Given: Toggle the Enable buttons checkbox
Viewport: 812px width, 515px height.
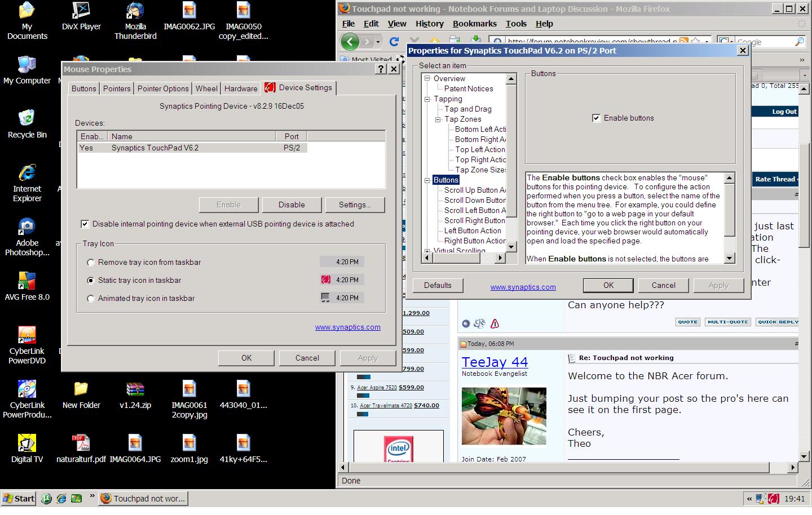Looking at the screenshot, I should (x=596, y=118).
